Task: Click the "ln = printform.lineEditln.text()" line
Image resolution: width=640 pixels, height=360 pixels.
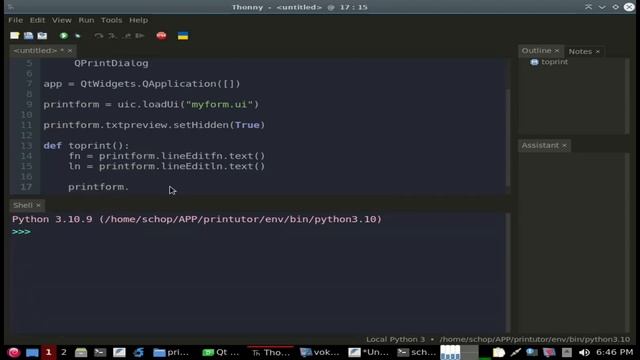Action: point(167,166)
